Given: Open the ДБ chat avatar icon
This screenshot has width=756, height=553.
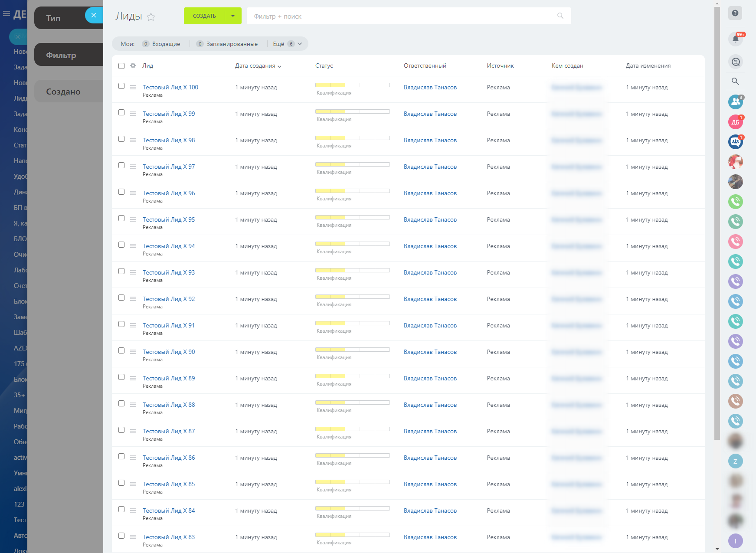Looking at the screenshot, I should tap(735, 122).
